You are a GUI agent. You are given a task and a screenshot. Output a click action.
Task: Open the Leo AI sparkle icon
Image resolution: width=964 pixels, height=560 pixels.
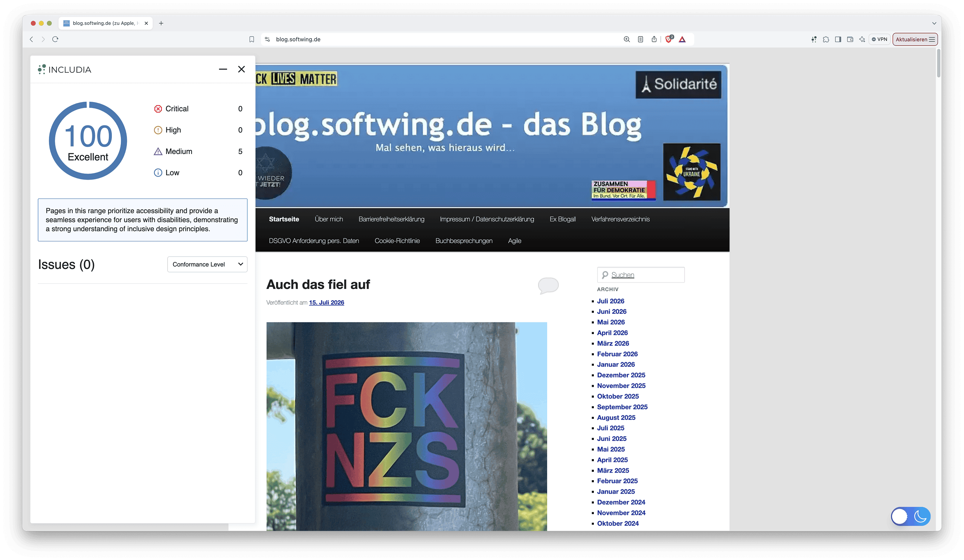[862, 40]
